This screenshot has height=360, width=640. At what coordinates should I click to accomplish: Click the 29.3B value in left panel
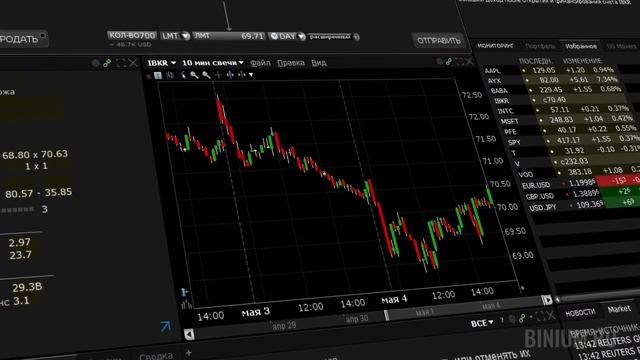27,287
